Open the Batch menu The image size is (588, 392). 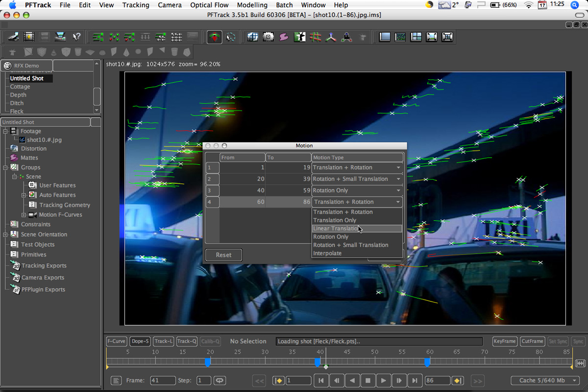tap(285, 5)
